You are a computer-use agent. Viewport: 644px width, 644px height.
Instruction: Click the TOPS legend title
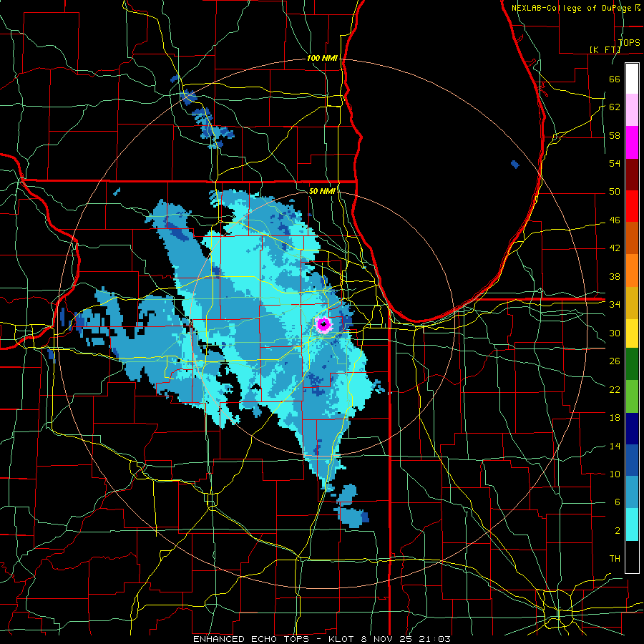629,42
